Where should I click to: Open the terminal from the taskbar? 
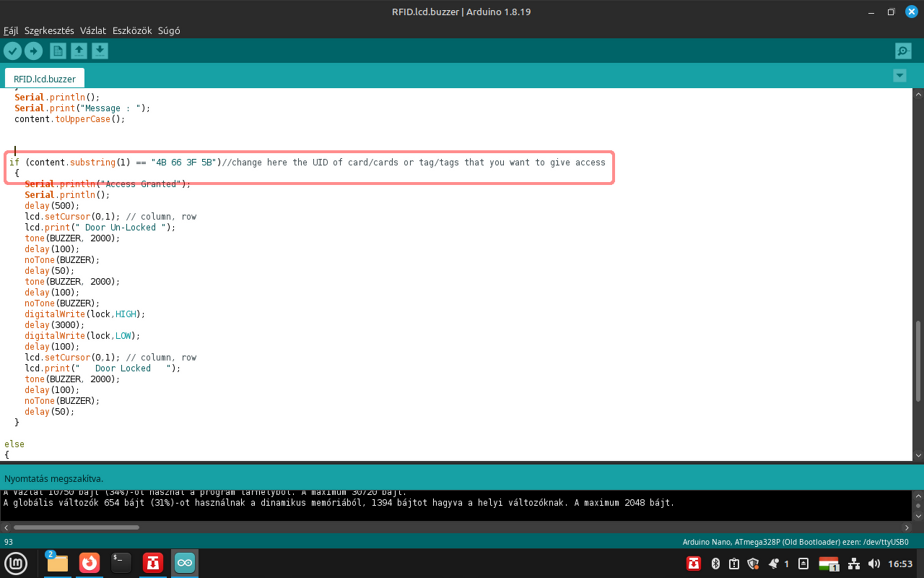(x=121, y=564)
